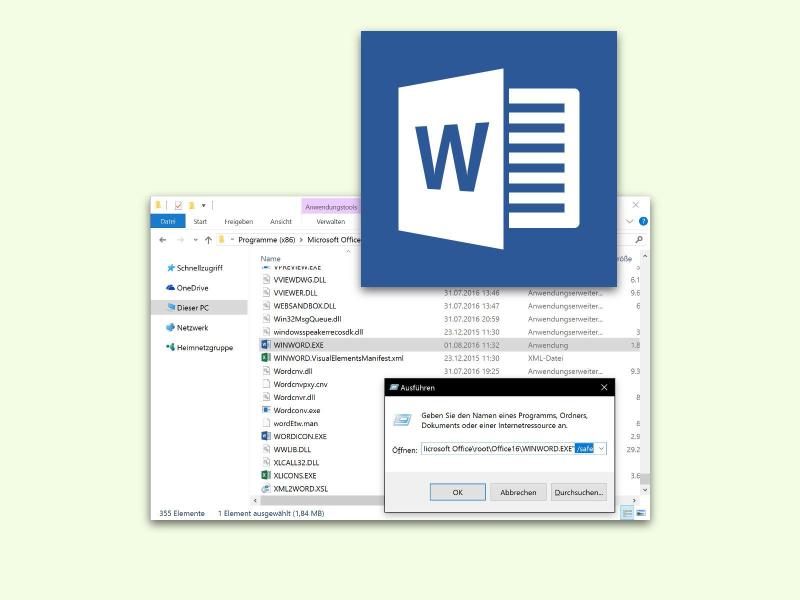Select the file VVIEWDWG.DLL
800x600 pixels.
click(x=299, y=280)
